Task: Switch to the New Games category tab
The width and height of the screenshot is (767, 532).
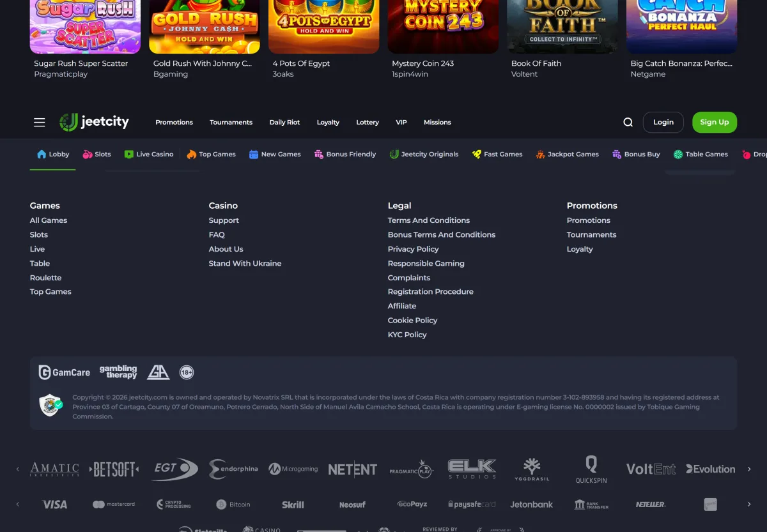Action: click(x=275, y=154)
